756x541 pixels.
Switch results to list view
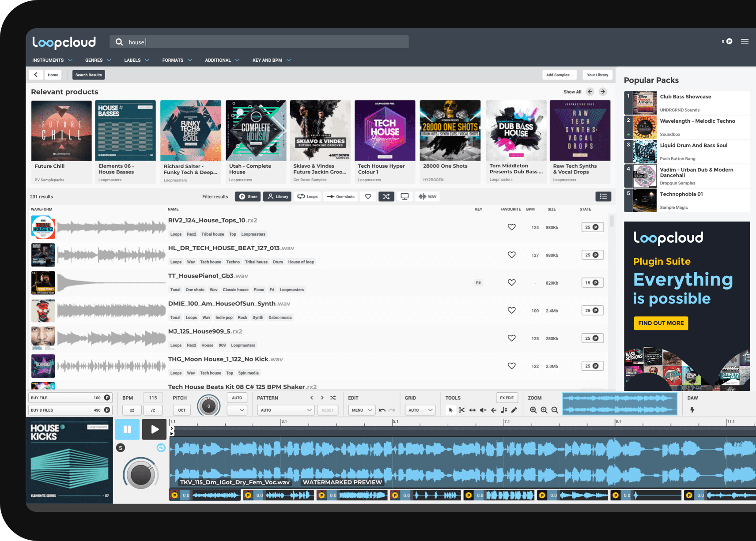[603, 196]
